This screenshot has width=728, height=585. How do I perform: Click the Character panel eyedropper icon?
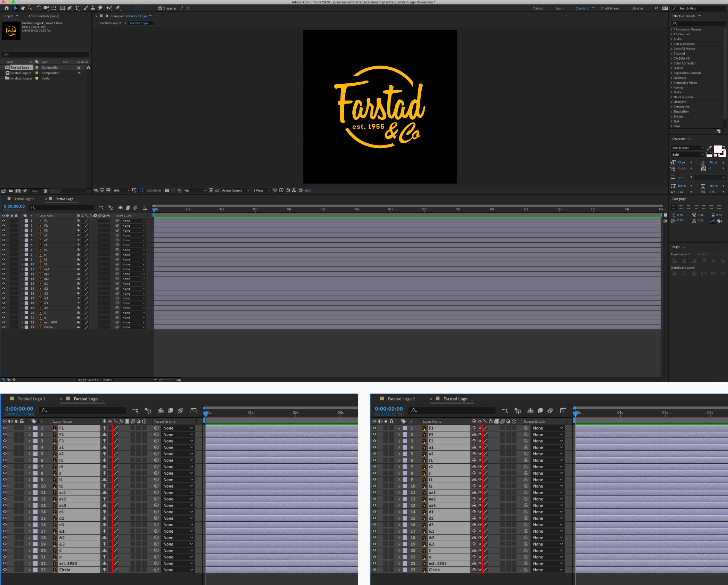[709, 148]
